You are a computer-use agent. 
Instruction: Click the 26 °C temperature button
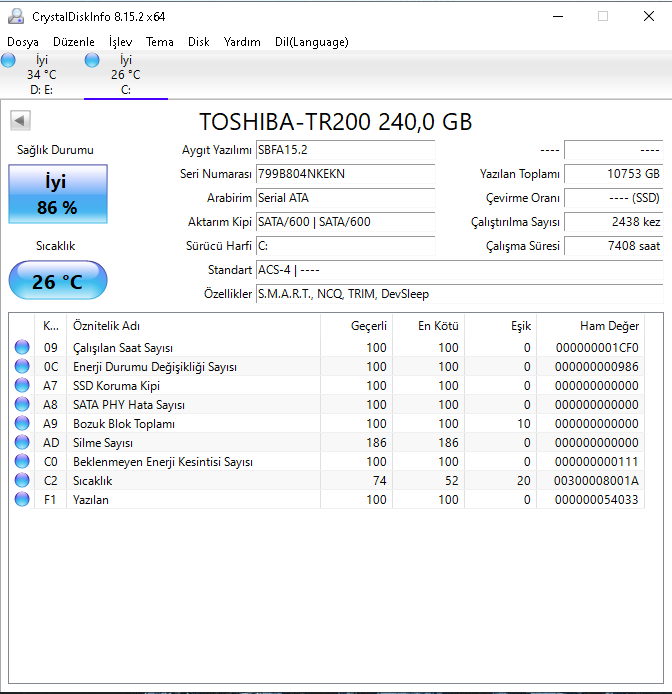(58, 281)
